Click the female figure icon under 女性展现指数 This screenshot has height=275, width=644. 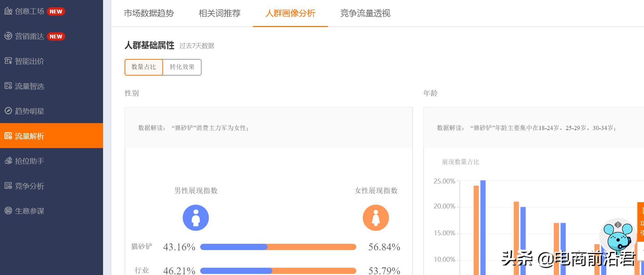pyautogui.click(x=375, y=217)
